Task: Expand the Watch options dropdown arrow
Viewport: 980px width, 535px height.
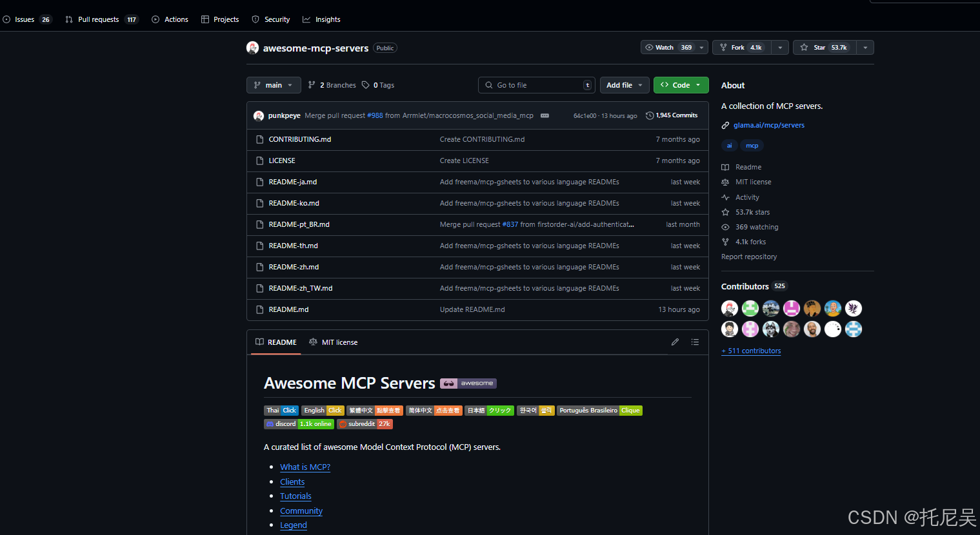Action: [702, 48]
